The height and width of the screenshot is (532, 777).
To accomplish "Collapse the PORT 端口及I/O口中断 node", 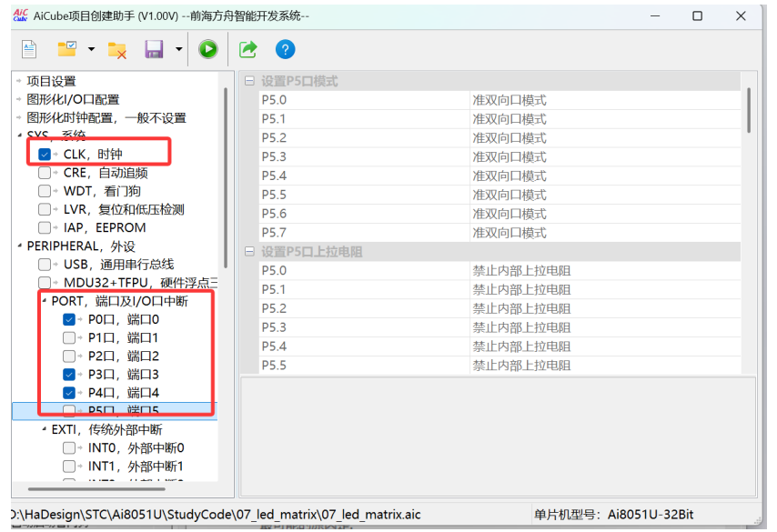I will click(x=44, y=301).
